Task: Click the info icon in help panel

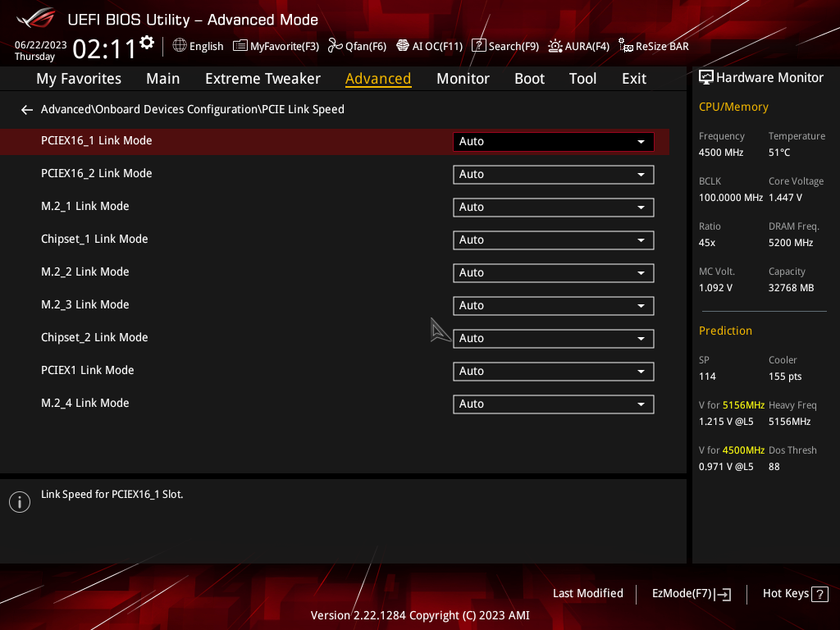Action: [x=20, y=502]
